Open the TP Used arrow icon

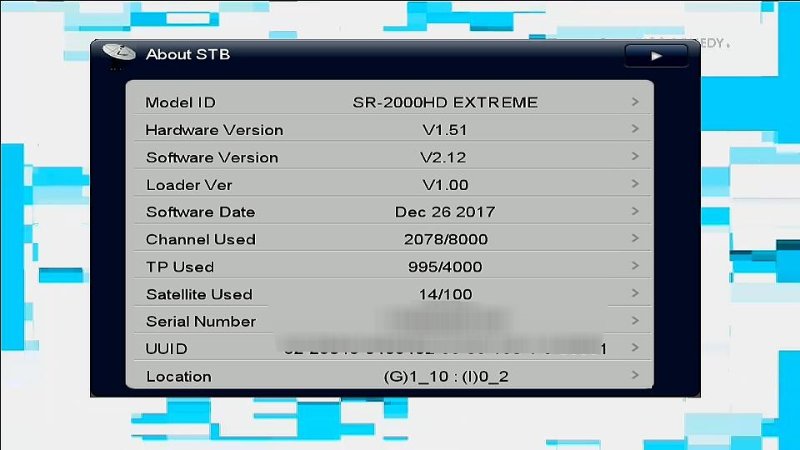click(635, 267)
